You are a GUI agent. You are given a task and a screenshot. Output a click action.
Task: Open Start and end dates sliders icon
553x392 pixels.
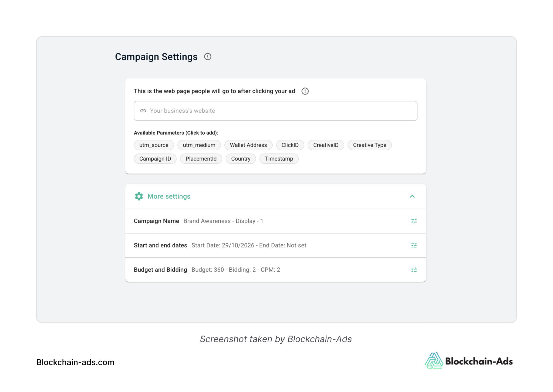(x=414, y=245)
